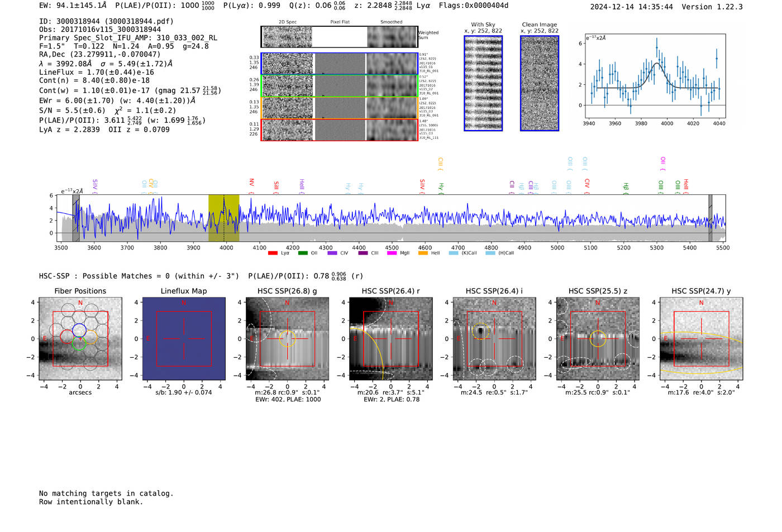Click the green fiber circle in Fiber Positions

click(x=79, y=343)
